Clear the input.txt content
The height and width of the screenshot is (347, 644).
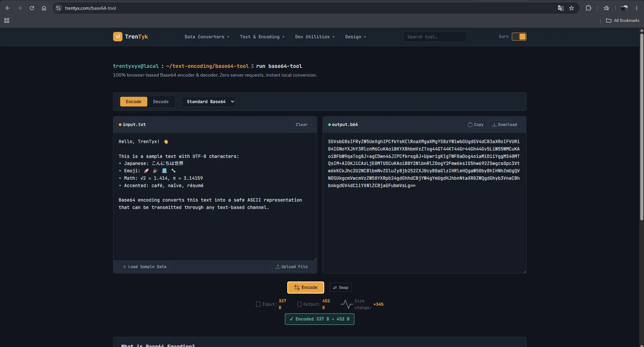point(301,125)
